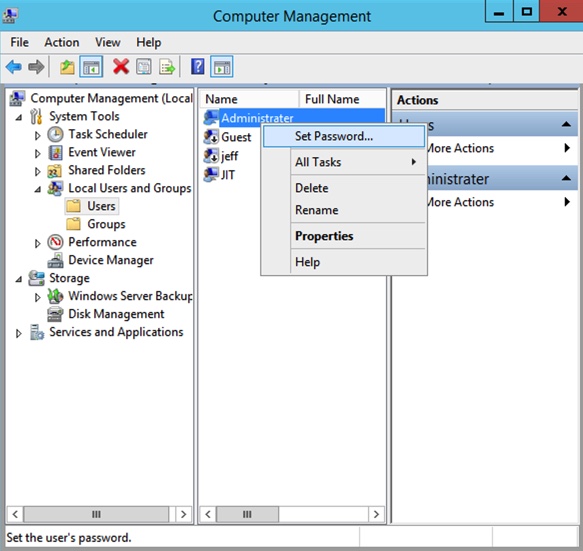
Task: Click left arrow of users list scrollbar
Action: [x=208, y=514]
